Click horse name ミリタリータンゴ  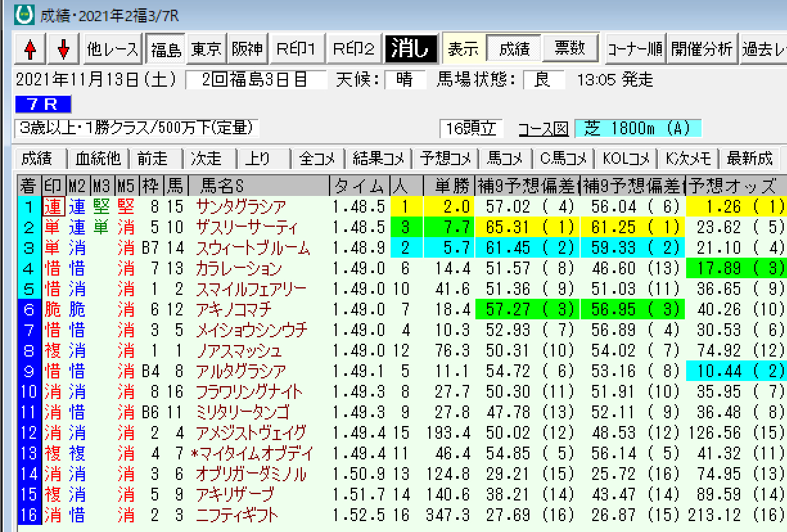tap(242, 412)
